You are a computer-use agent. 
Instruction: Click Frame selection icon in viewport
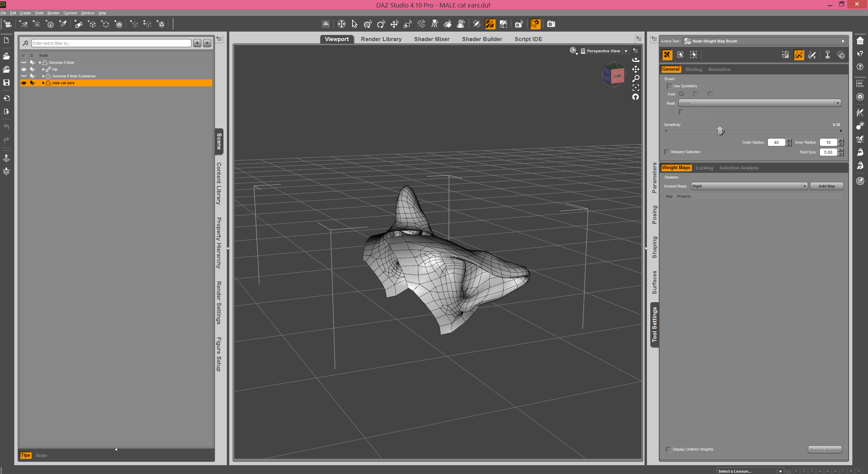coord(636,88)
